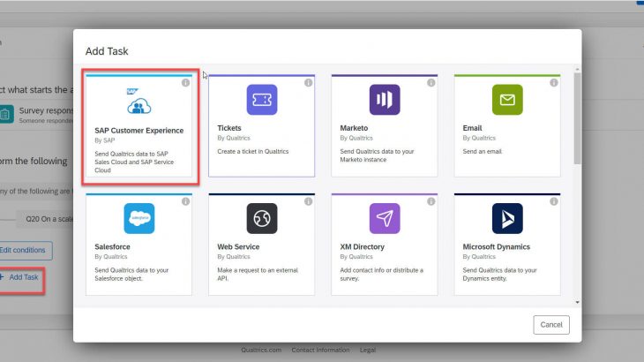Click 'Send Qualtrics data to your Salesforce object' text
644x362 pixels.
coord(131,274)
